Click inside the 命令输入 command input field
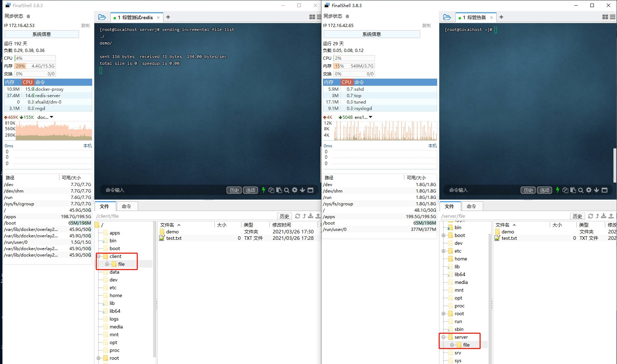The image size is (617, 364). coord(160,190)
